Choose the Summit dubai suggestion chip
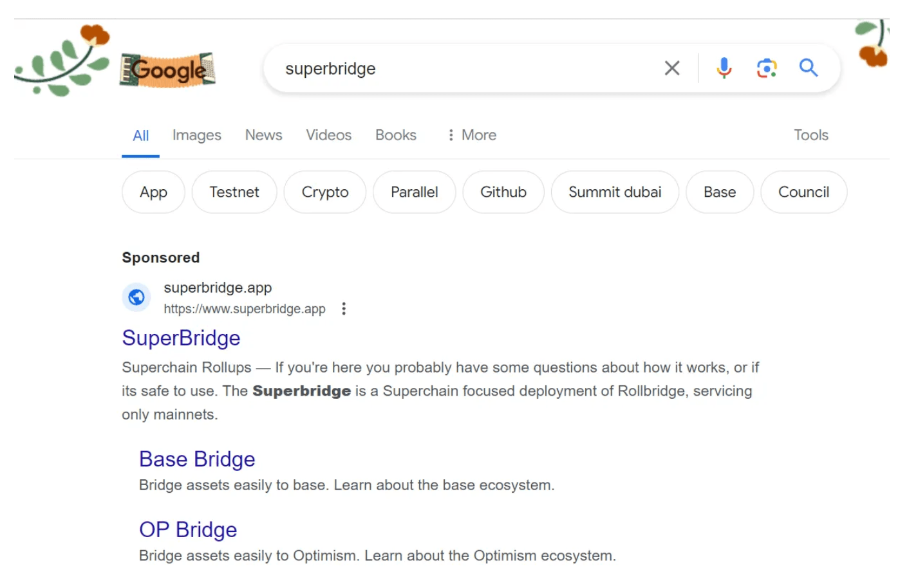 pyautogui.click(x=615, y=192)
